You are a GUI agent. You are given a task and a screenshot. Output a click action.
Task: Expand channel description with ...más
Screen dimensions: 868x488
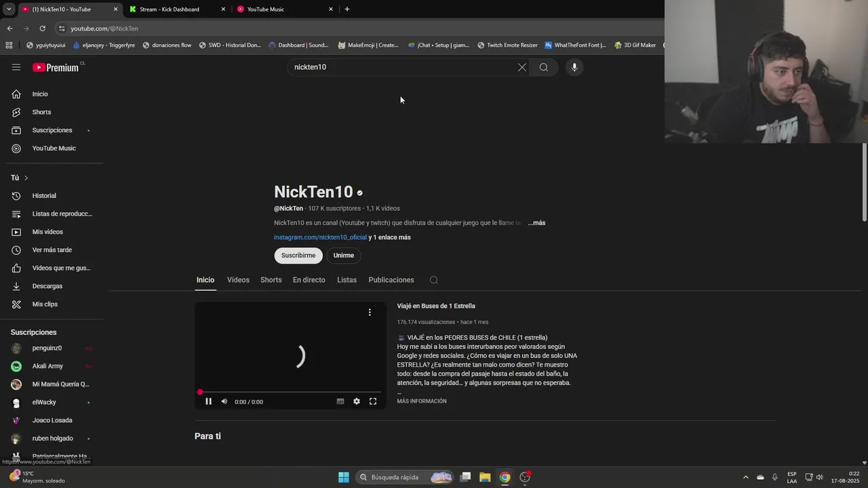[536, 223]
